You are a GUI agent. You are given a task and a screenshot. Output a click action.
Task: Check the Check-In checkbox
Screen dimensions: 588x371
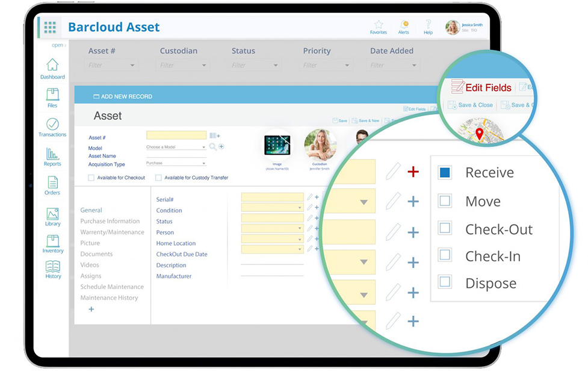445,255
